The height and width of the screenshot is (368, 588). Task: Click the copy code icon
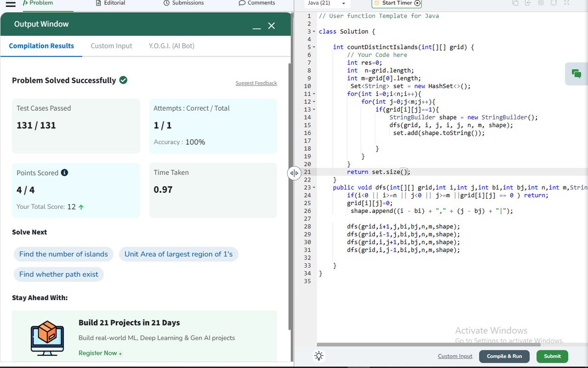pyautogui.click(x=515, y=3)
